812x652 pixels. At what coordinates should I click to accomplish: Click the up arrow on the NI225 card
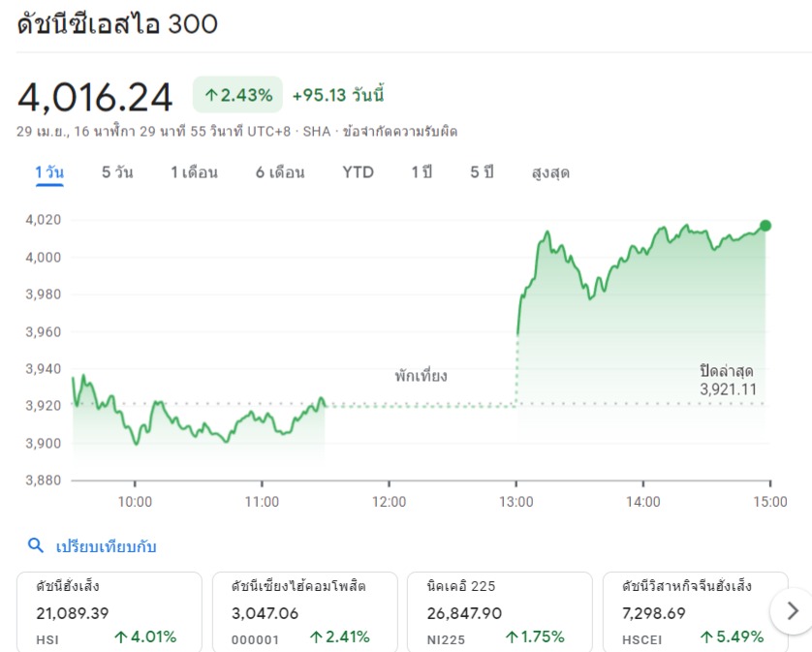[x=512, y=637]
